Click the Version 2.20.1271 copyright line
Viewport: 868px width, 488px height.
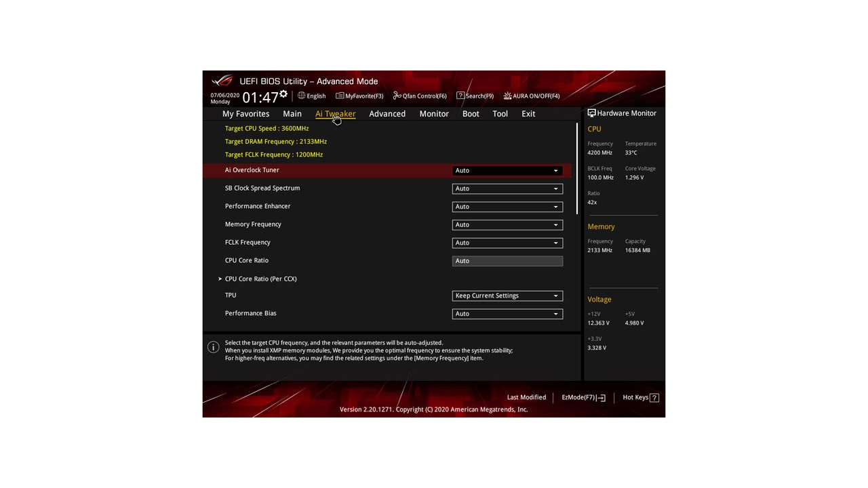click(433, 409)
